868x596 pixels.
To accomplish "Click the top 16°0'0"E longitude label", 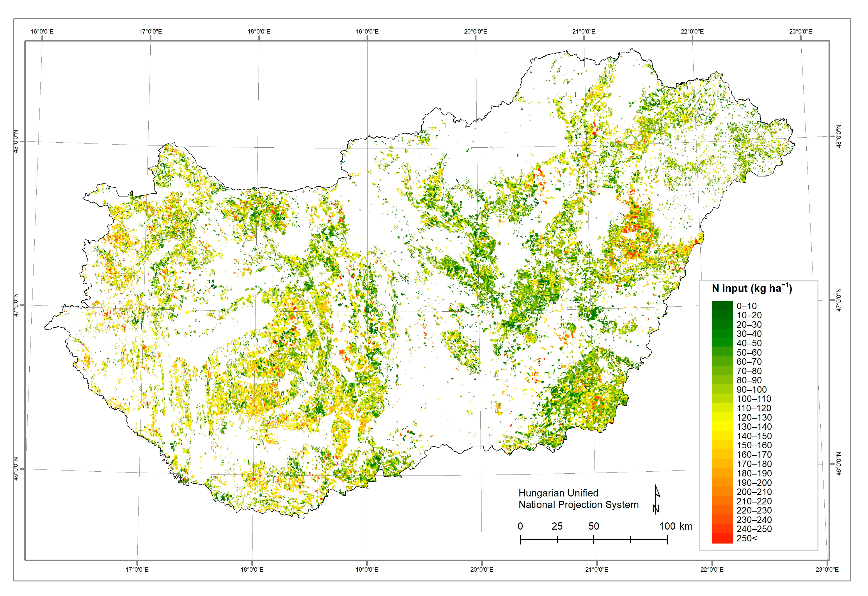I will [x=42, y=31].
